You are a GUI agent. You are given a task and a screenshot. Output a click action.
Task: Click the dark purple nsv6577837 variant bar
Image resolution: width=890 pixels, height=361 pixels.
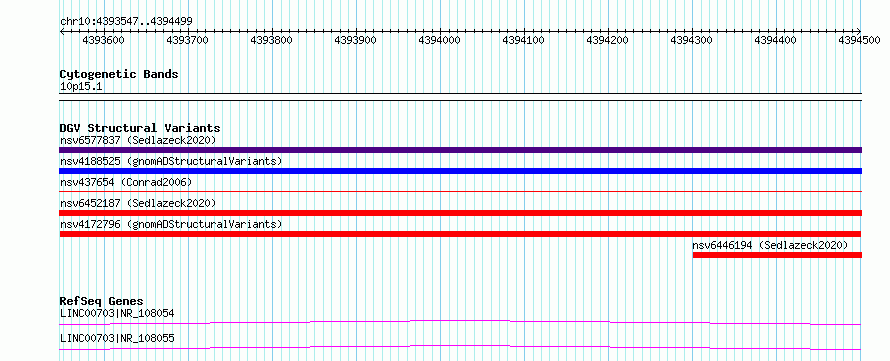(460, 150)
